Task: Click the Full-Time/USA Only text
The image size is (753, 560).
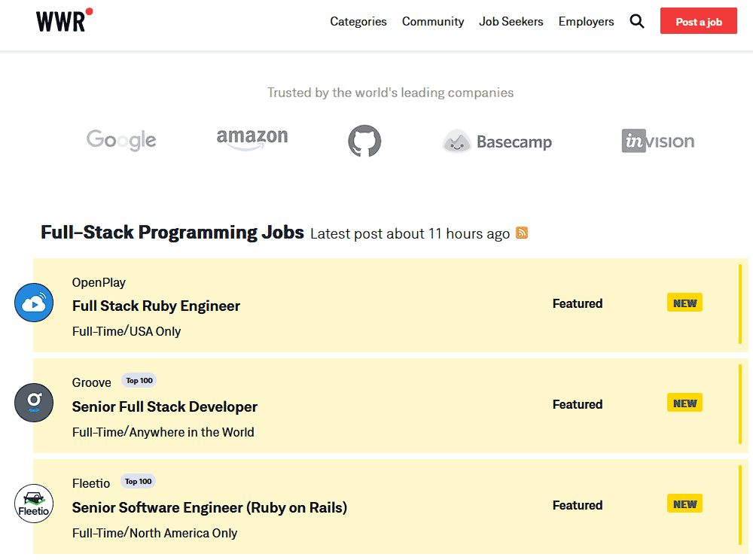Action: coord(127,331)
